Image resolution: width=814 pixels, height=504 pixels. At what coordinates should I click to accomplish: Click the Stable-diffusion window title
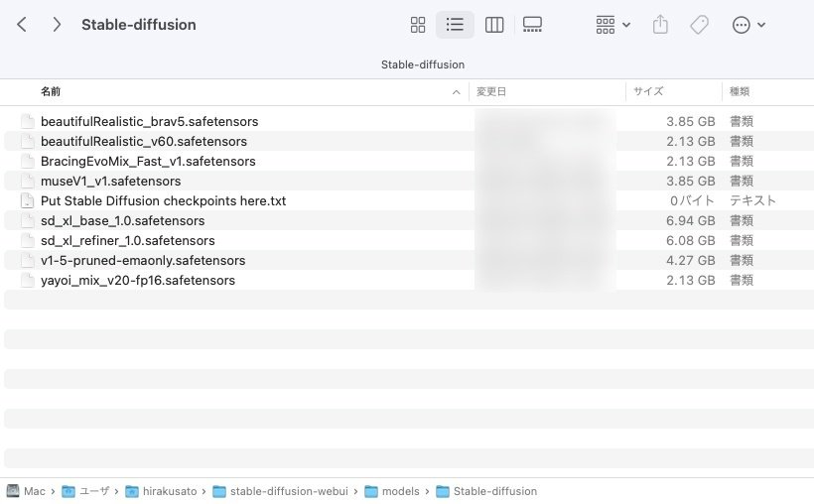coord(139,25)
